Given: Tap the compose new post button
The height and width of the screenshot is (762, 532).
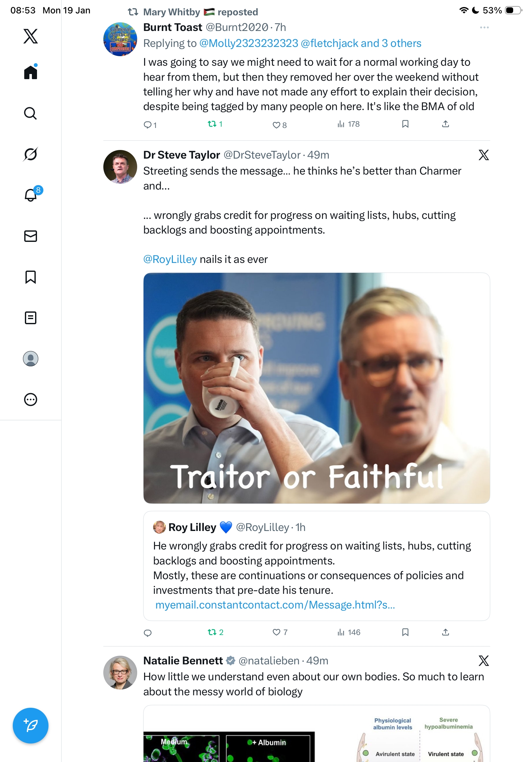Looking at the screenshot, I should pyautogui.click(x=30, y=725).
